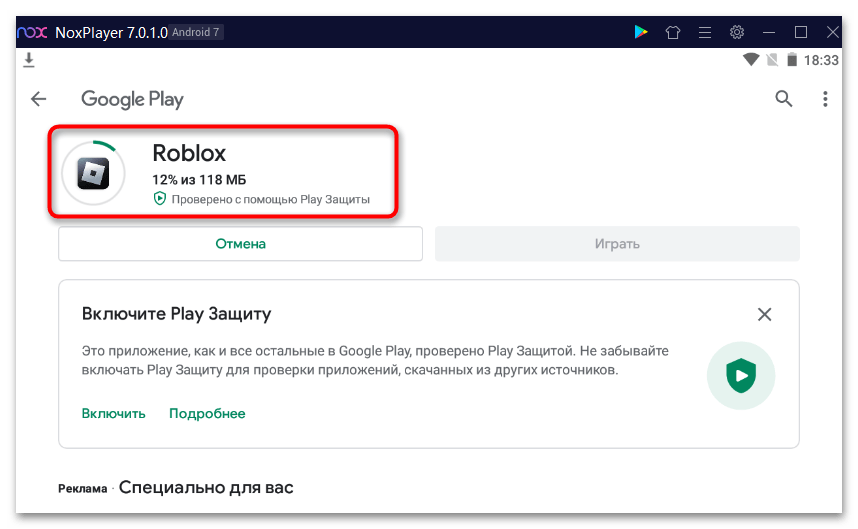Click the battery icon in status bar
This screenshot has width=858, height=529.
(x=792, y=60)
